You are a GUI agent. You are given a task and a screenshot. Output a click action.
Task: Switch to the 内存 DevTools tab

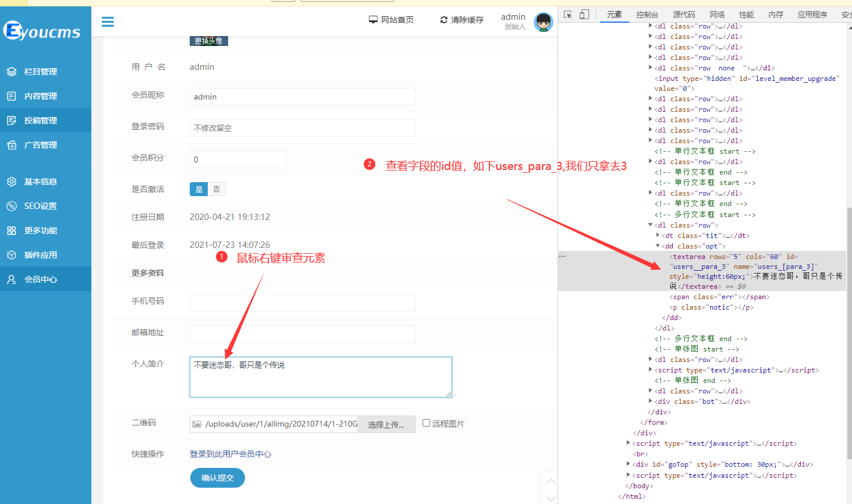click(x=776, y=15)
